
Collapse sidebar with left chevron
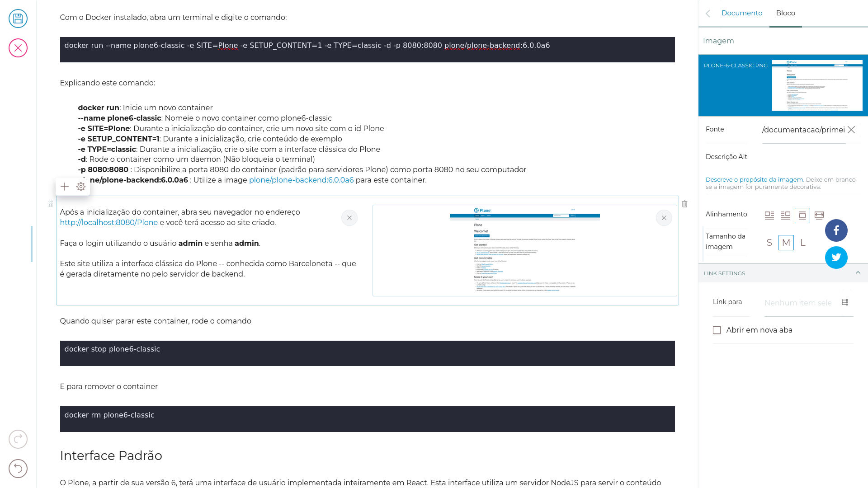click(708, 14)
